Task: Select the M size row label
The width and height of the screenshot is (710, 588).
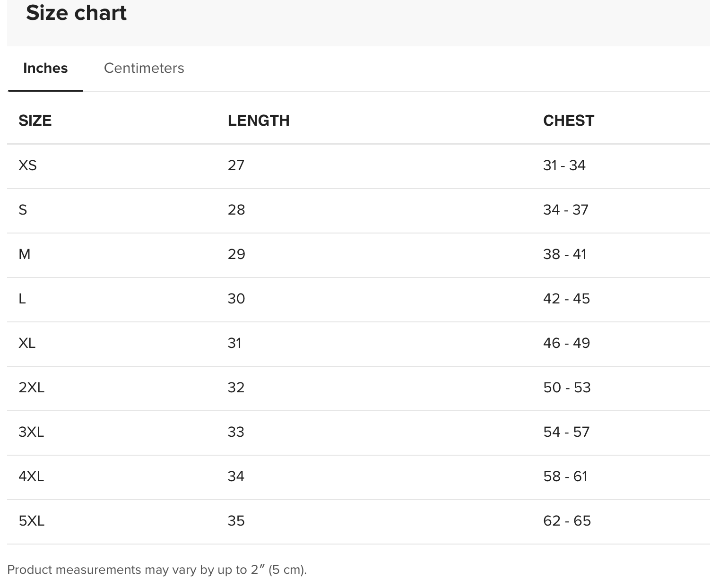Action: tap(25, 254)
